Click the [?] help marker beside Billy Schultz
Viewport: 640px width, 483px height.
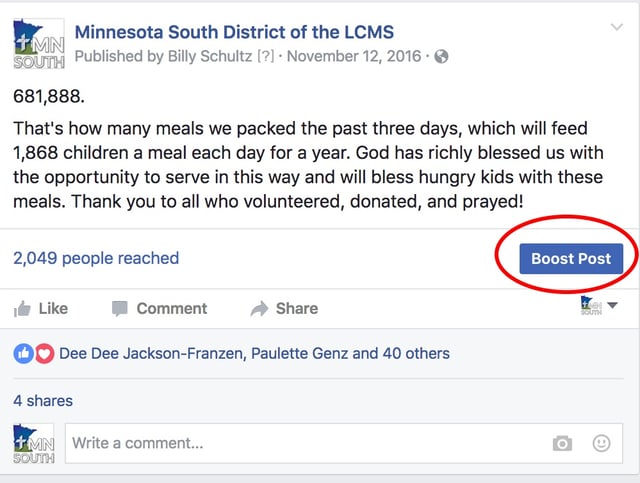pyautogui.click(x=266, y=56)
